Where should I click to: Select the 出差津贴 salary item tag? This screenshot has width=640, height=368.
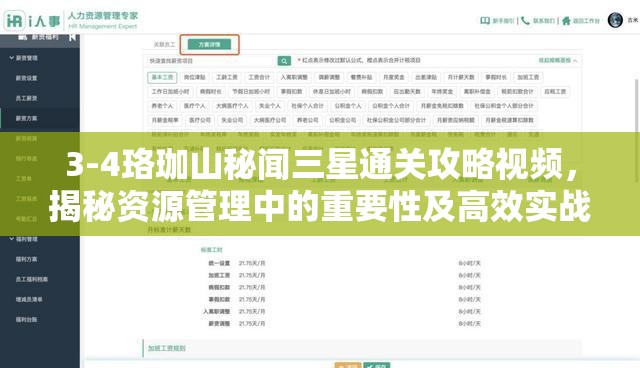(426, 77)
